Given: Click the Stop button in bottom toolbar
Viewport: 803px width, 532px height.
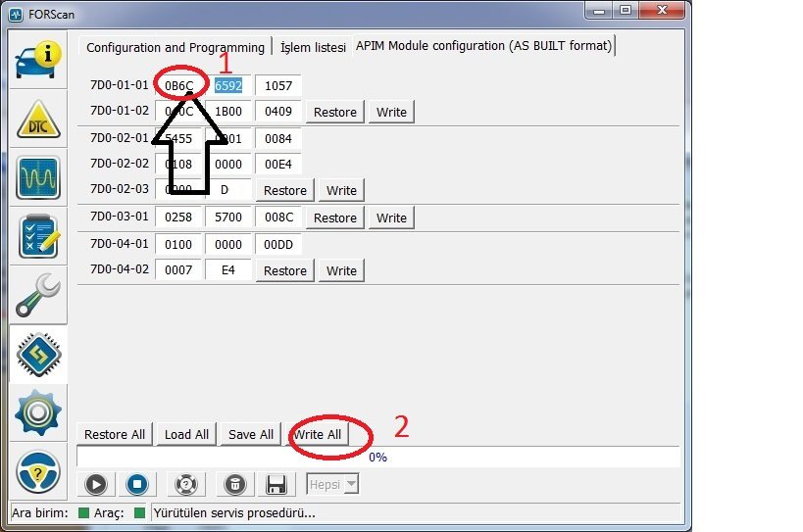Looking at the screenshot, I should (137, 483).
